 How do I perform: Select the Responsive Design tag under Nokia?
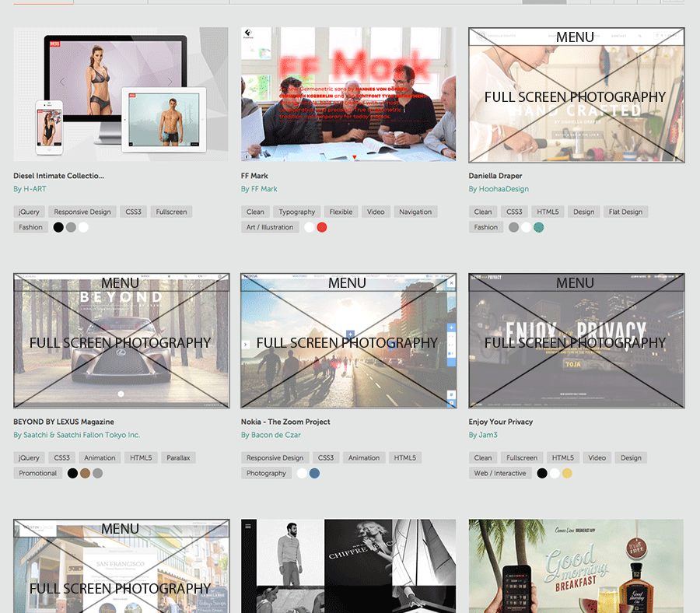pyautogui.click(x=275, y=457)
